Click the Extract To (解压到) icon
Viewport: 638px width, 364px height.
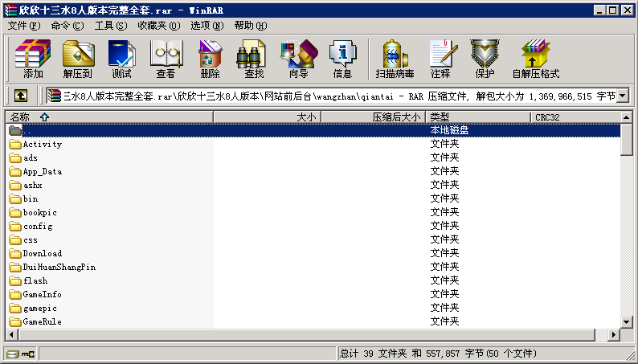(77, 59)
